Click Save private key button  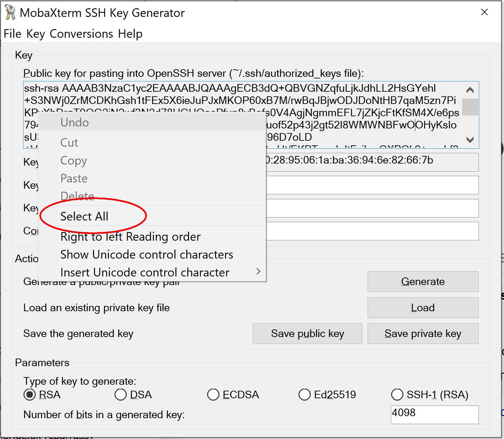[x=423, y=333]
